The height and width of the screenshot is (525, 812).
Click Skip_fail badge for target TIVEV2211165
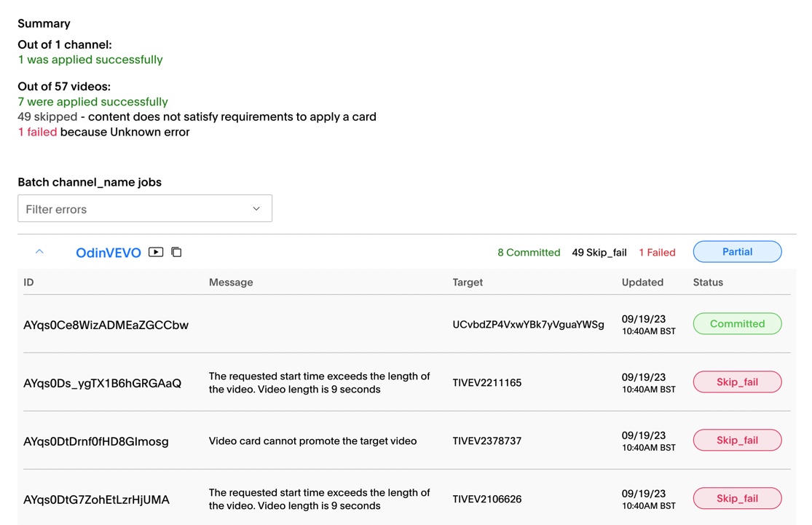click(x=738, y=382)
